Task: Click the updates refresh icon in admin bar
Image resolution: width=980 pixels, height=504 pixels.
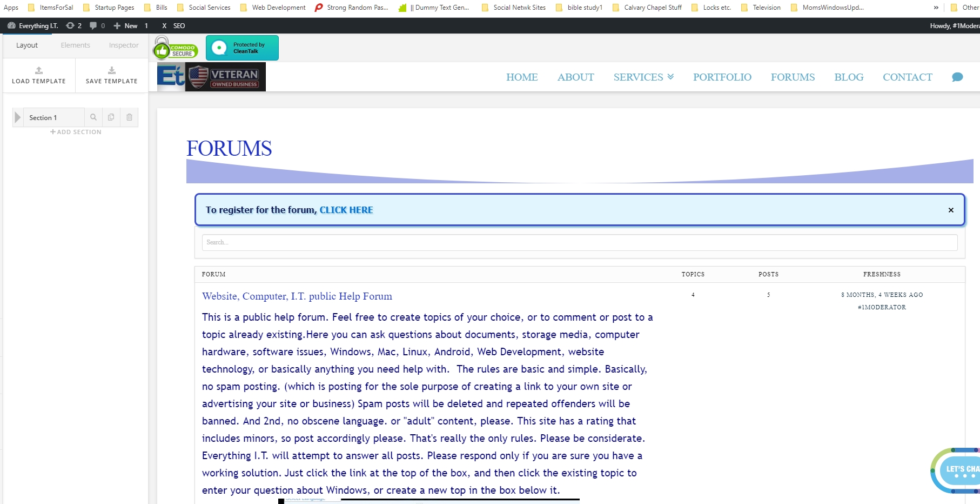Action: pos(70,25)
